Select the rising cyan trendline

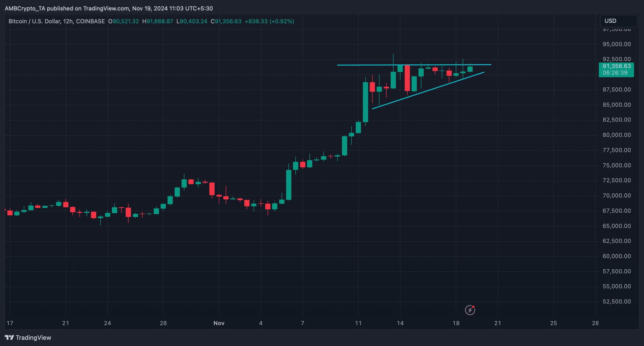tap(428, 91)
